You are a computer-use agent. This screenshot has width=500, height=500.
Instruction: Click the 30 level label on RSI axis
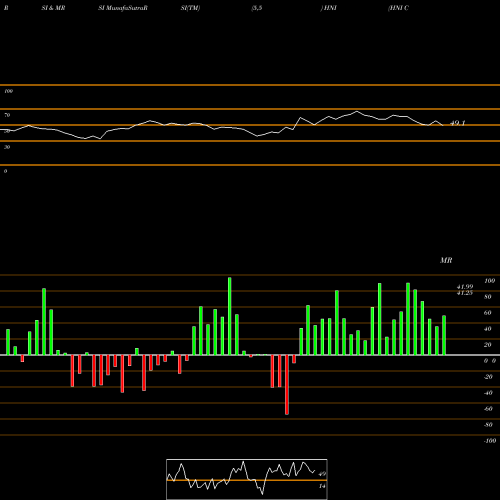pos(7,147)
